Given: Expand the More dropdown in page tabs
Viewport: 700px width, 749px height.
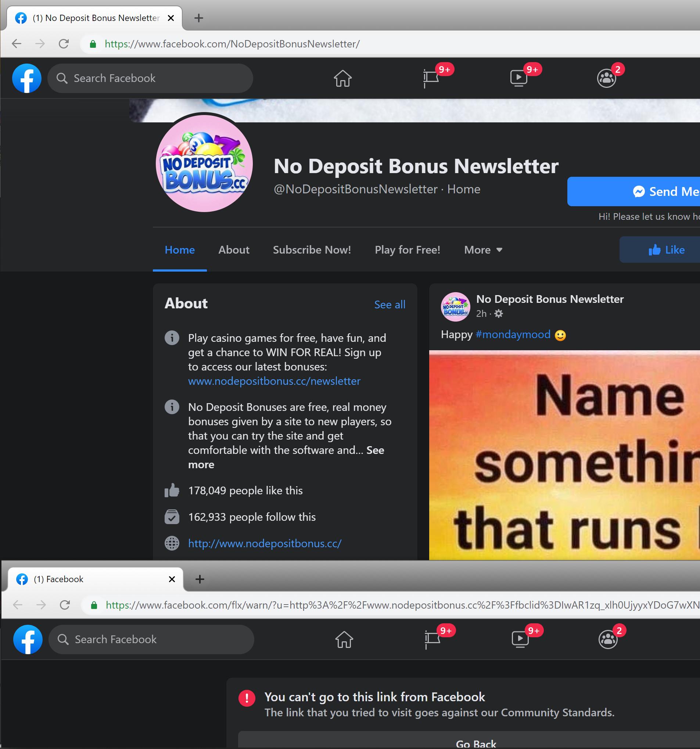Looking at the screenshot, I should pyautogui.click(x=483, y=250).
